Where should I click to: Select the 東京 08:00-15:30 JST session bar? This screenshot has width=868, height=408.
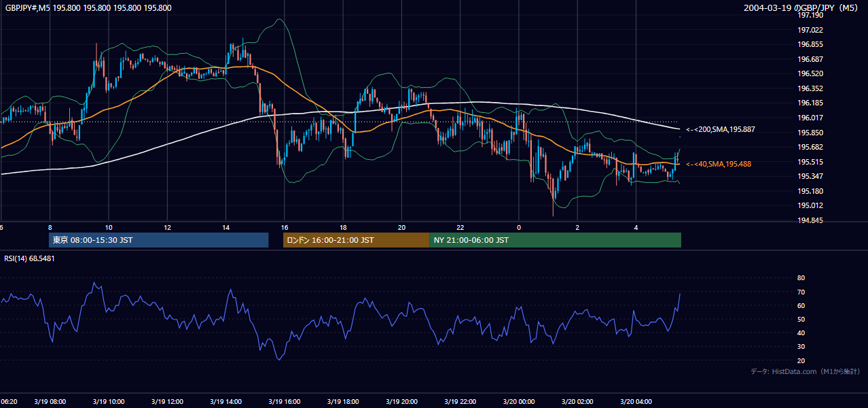coord(159,240)
